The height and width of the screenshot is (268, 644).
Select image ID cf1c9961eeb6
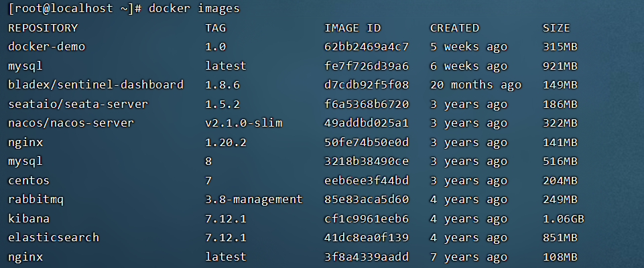[x=367, y=218]
